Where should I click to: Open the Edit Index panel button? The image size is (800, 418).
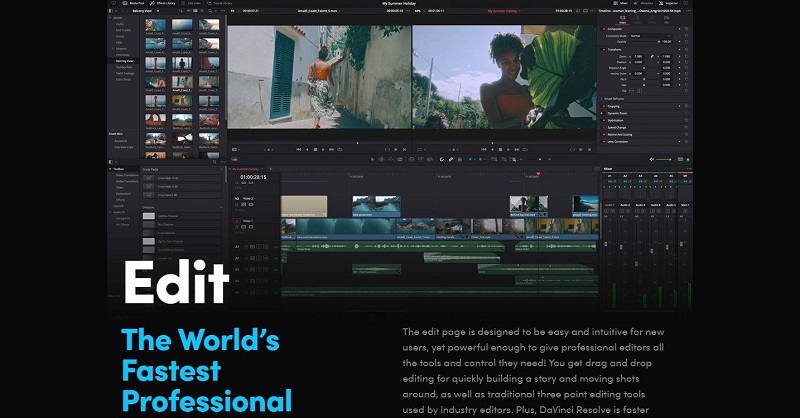coord(191,3)
